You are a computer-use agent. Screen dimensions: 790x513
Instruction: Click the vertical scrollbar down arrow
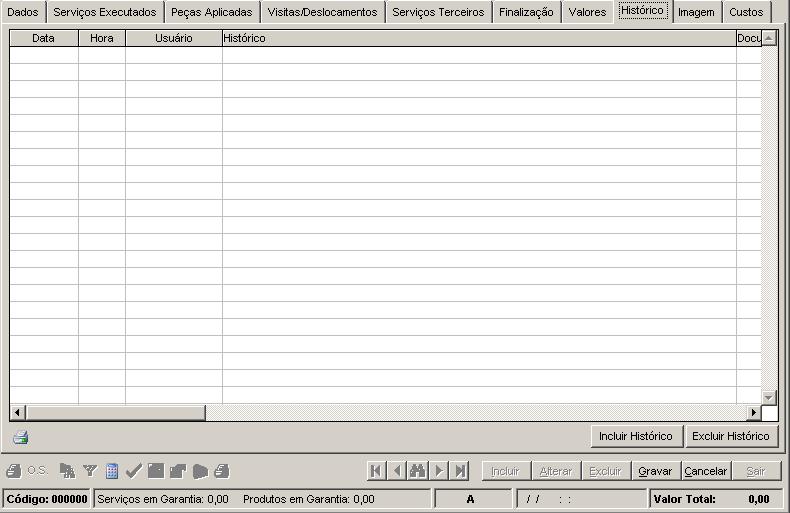coord(769,397)
